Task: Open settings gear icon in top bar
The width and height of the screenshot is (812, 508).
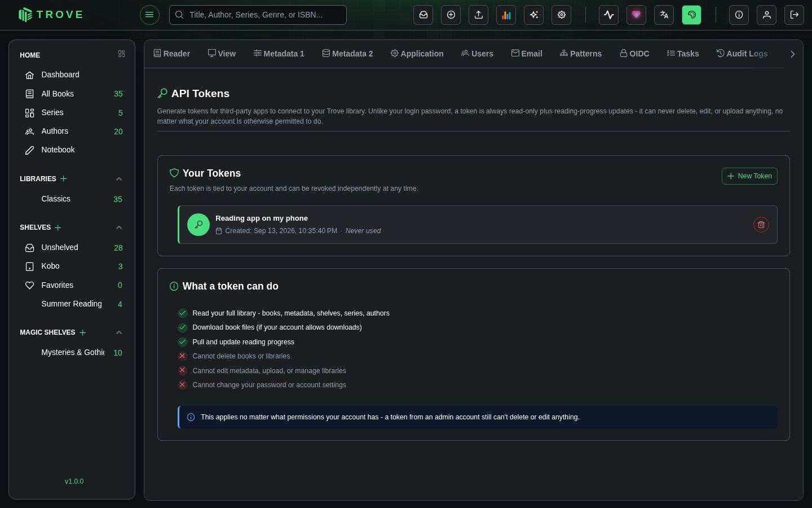Action: 562,15
